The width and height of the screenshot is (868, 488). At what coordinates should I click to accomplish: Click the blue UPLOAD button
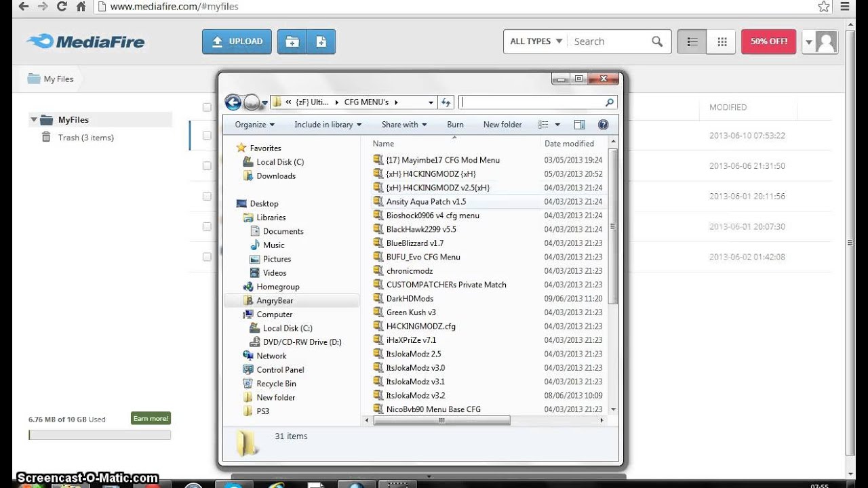pyautogui.click(x=237, y=41)
